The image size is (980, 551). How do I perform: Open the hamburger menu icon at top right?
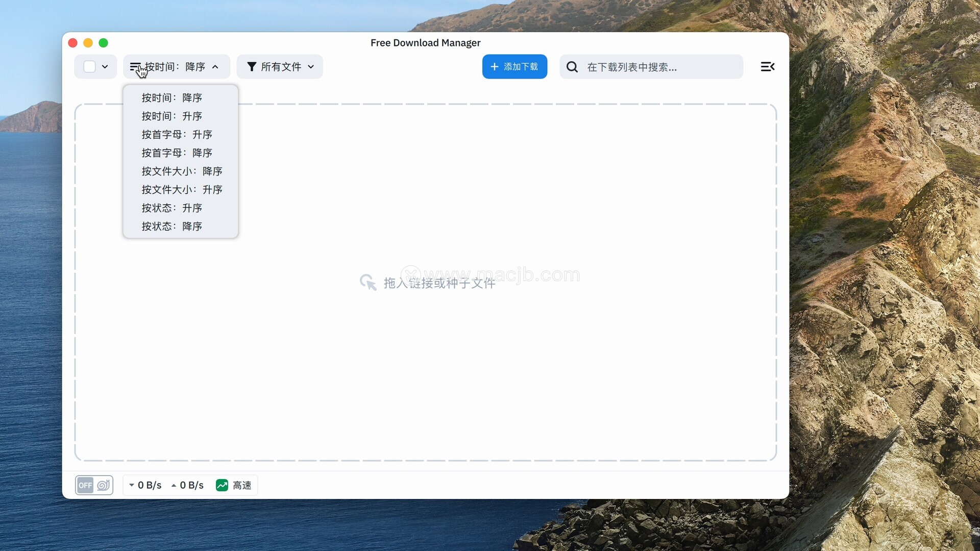(x=767, y=67)
